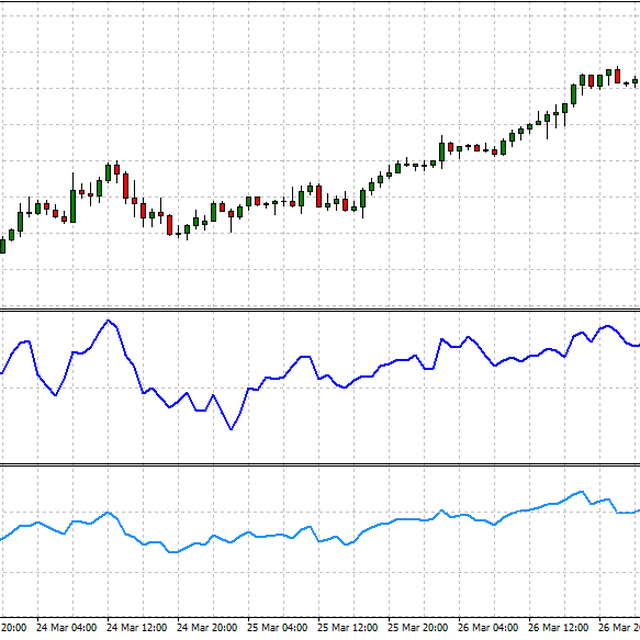Click the "24 Mar 04:00" time axis label
Screen dimensions: 640x640
coord(66,629)
